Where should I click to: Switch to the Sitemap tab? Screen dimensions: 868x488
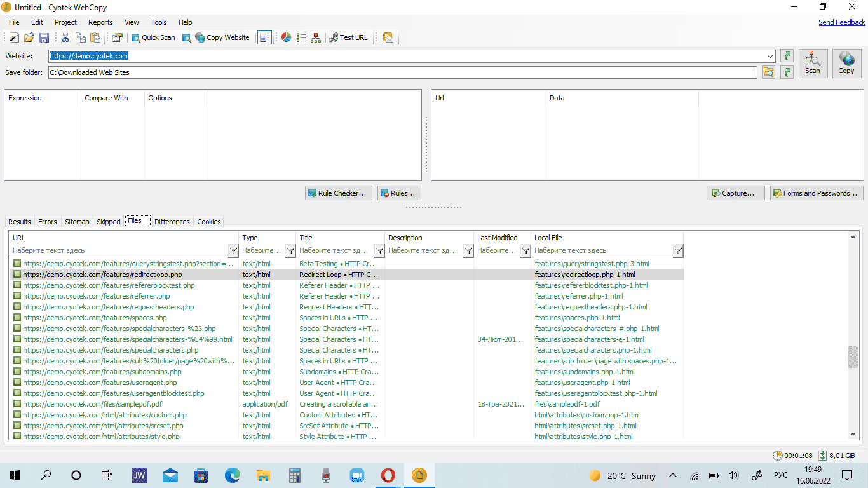point(77,222)
